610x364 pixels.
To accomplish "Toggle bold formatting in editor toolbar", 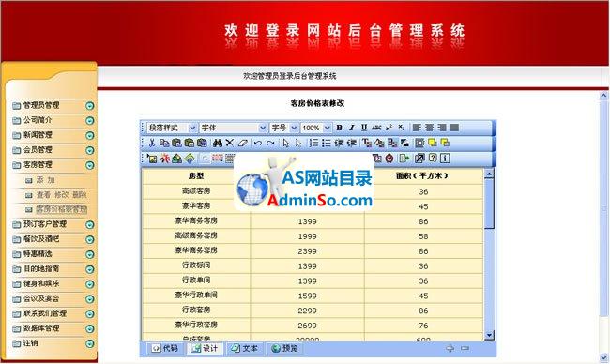I will click(339, 128).
